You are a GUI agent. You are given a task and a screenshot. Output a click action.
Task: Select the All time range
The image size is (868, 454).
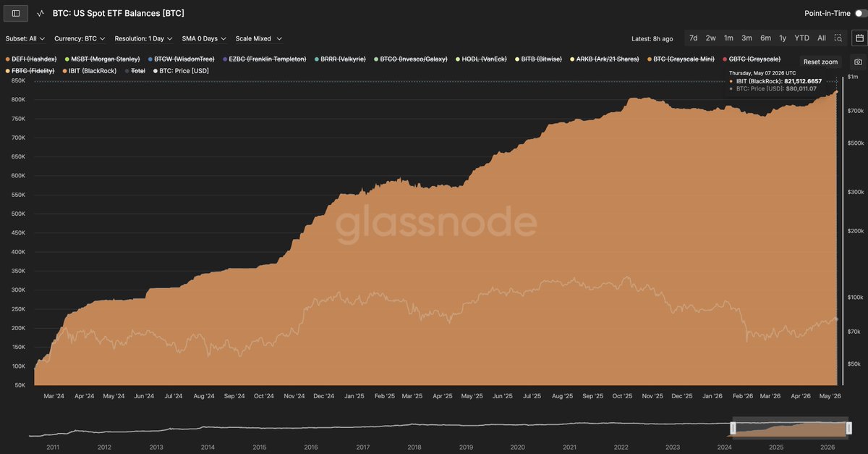tap(822, 38)
